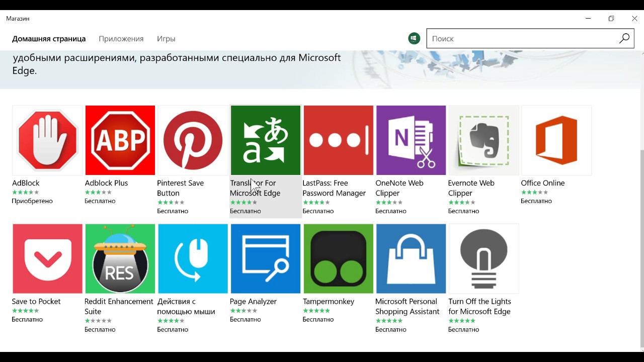Image resolution: width=644 pixels, height=362 pixels.
Task: Open the mouse gestures extension icon
Action: (x=193, y=259)
